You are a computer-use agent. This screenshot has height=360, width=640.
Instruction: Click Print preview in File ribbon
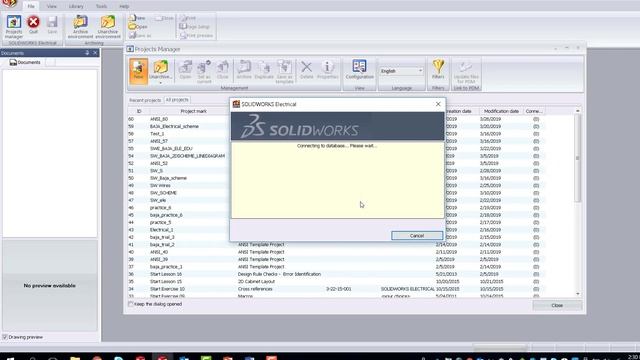[196, 36]
